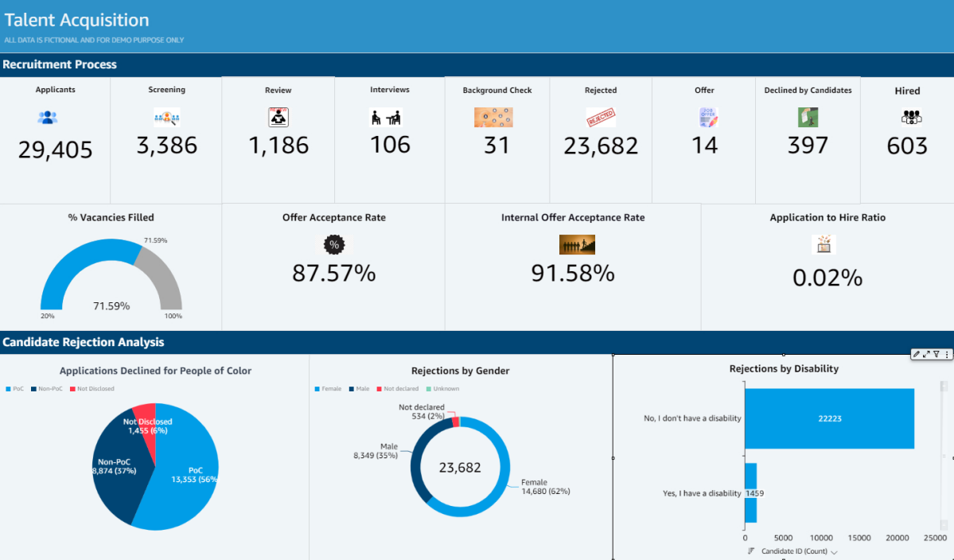Open the filter funnel icon on the disability chart

tap(936, 354)
